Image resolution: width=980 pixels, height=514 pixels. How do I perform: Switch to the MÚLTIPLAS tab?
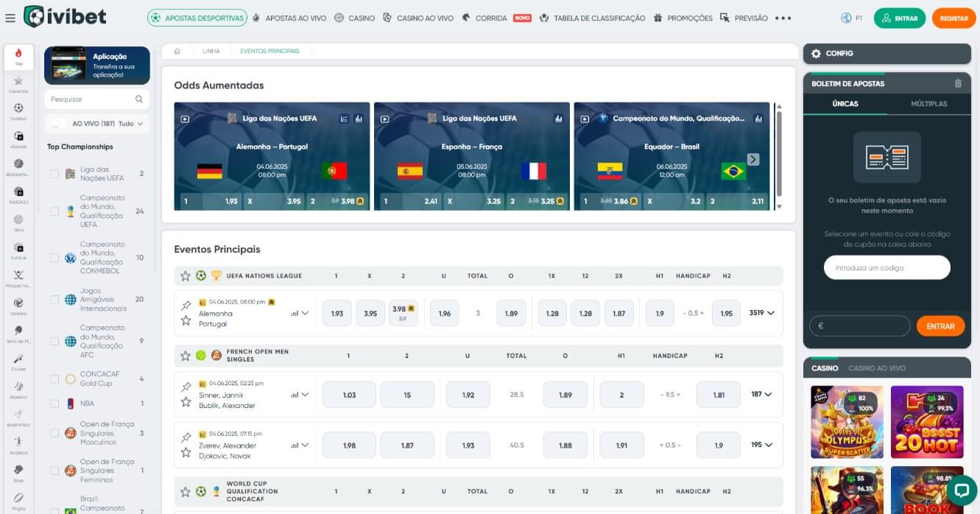(x=929, y=103)
